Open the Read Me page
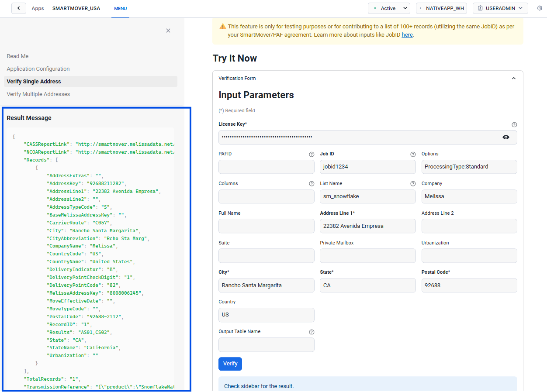The image size is (547, 392). (x=17, y=56)
